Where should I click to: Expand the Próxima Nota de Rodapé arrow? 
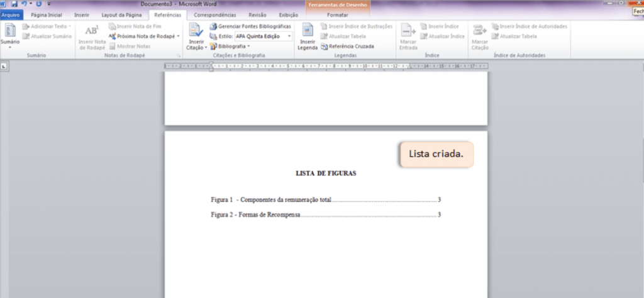(178, 36)
